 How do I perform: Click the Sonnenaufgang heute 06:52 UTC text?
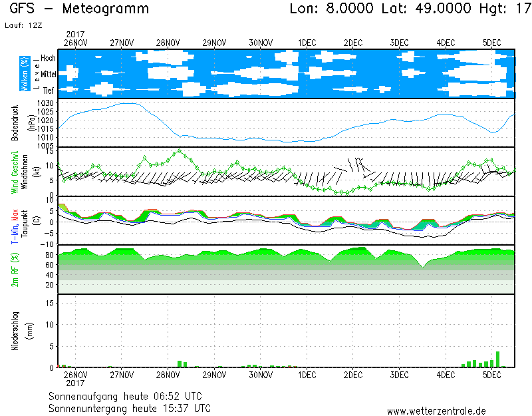coord(129,396)
